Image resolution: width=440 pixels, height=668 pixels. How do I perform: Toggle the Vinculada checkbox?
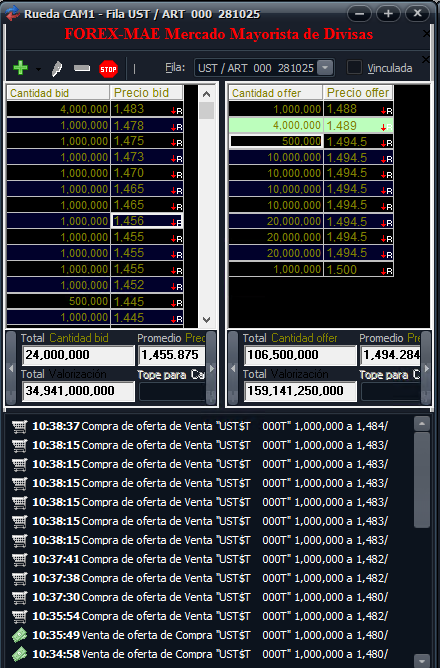[354, 68]
